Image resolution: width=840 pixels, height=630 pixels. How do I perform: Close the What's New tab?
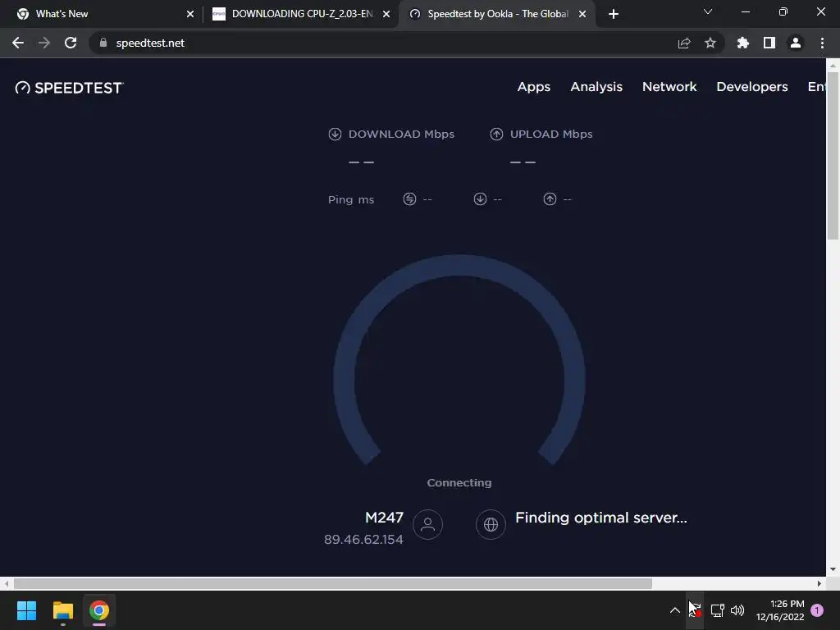click(x=190, y=14)
